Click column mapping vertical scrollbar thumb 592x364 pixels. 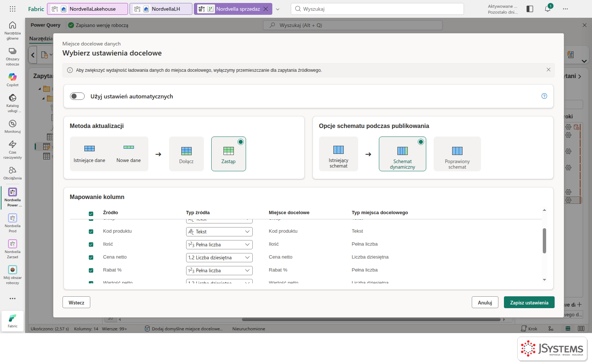click(x=544, y=241)
